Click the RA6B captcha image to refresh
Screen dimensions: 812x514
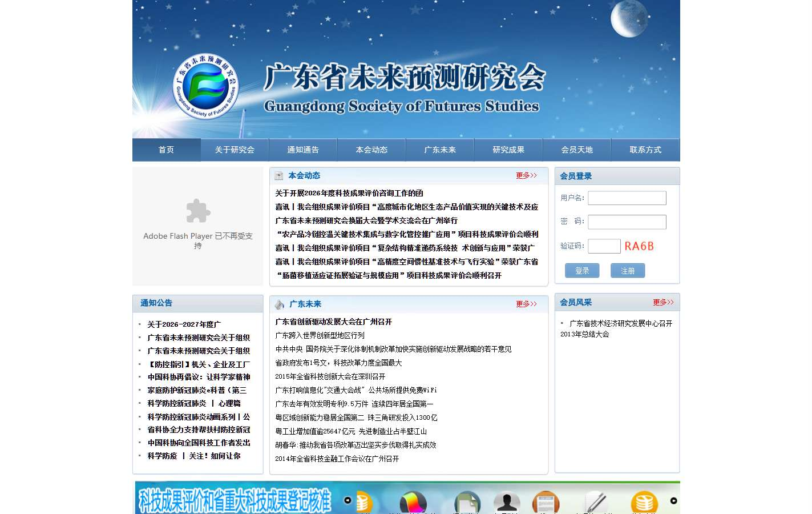[x=639, y=246]
